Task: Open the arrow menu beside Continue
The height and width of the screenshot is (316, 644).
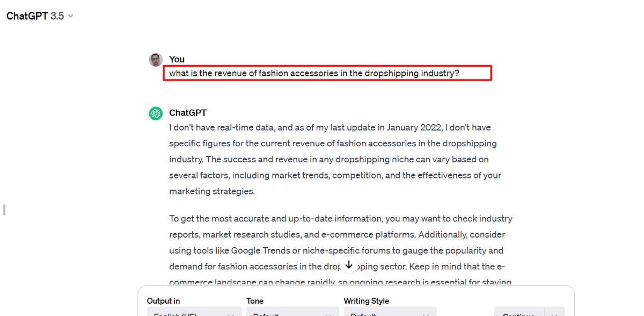Action: [555, 312]
